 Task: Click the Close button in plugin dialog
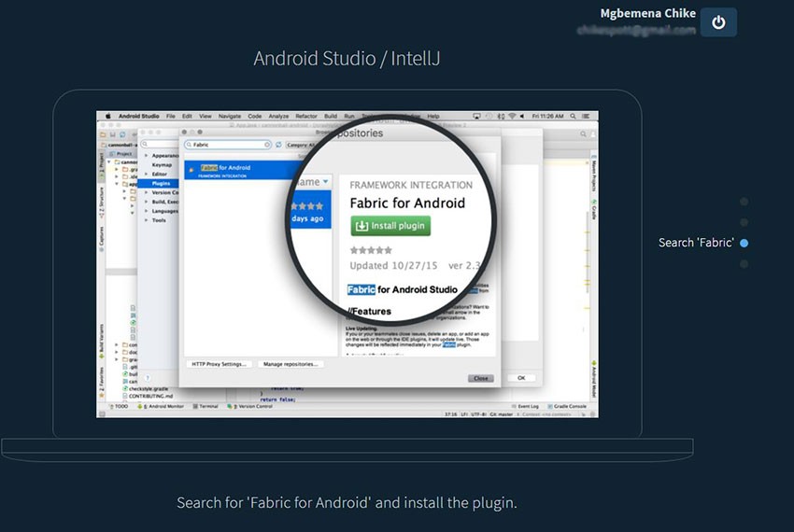point(480,378)
